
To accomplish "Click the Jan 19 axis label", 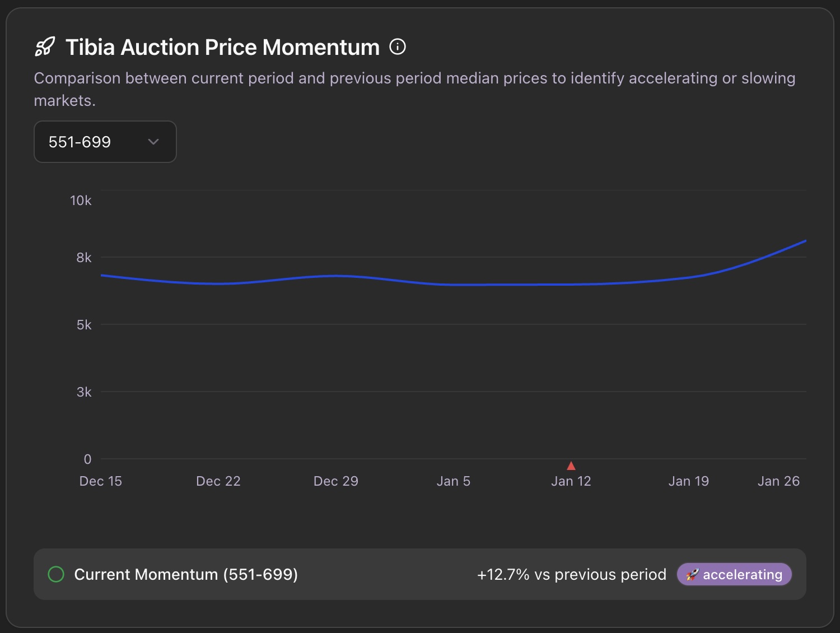I will [689, 481].
